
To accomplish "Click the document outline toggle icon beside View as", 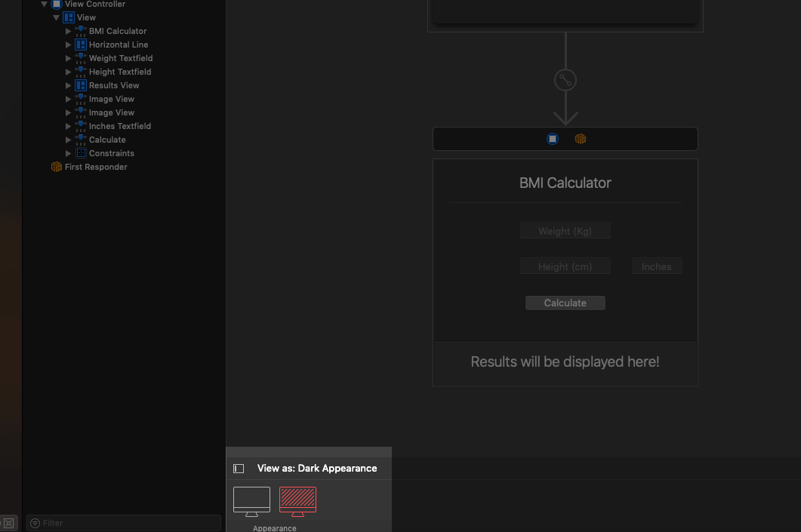I will click(239, 469).
